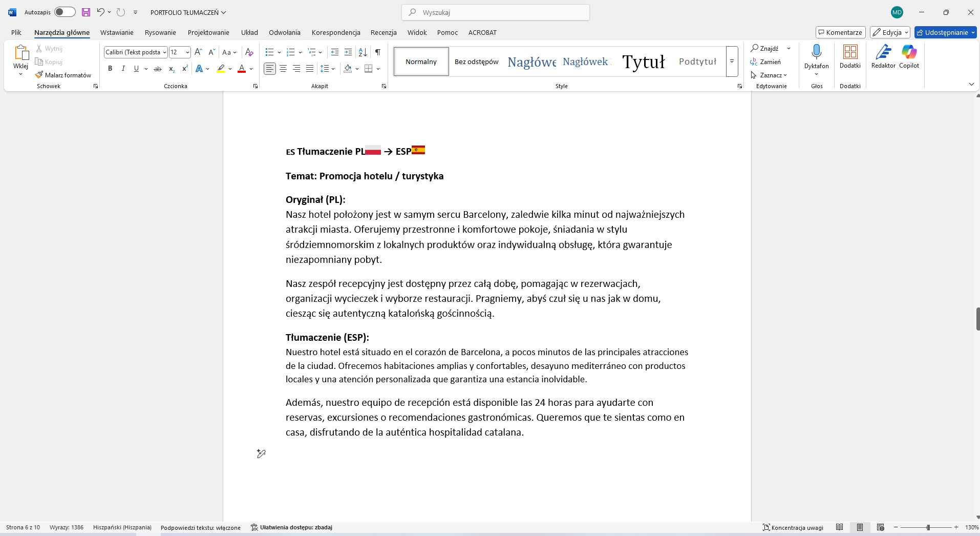Apply the yellow text highlight color
Image resolution: width=980 pixels, height=536 pixels.
[x=221, y=69]
